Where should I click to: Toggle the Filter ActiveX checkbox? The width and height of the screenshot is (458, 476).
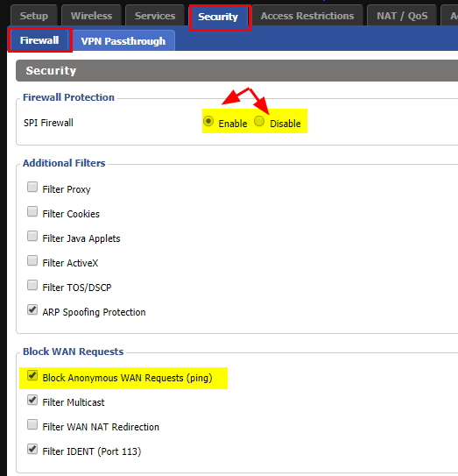32,260
